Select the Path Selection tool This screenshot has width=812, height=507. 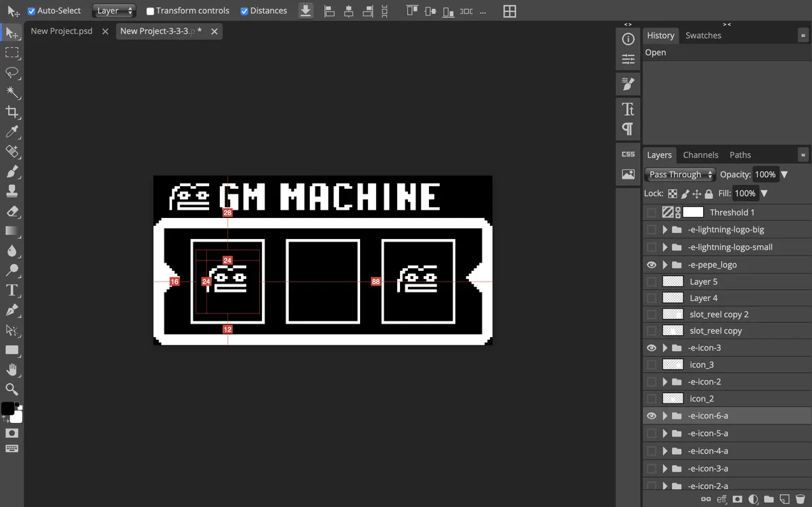(12, 330)
